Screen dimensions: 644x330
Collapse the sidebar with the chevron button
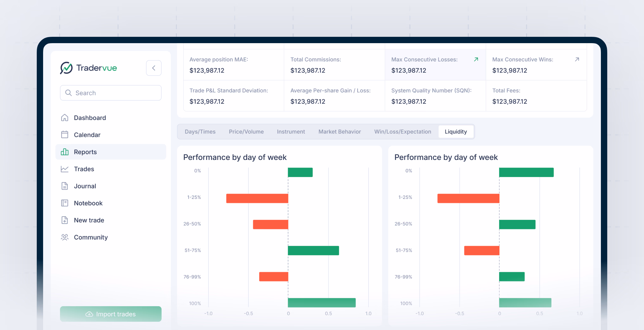154,68
